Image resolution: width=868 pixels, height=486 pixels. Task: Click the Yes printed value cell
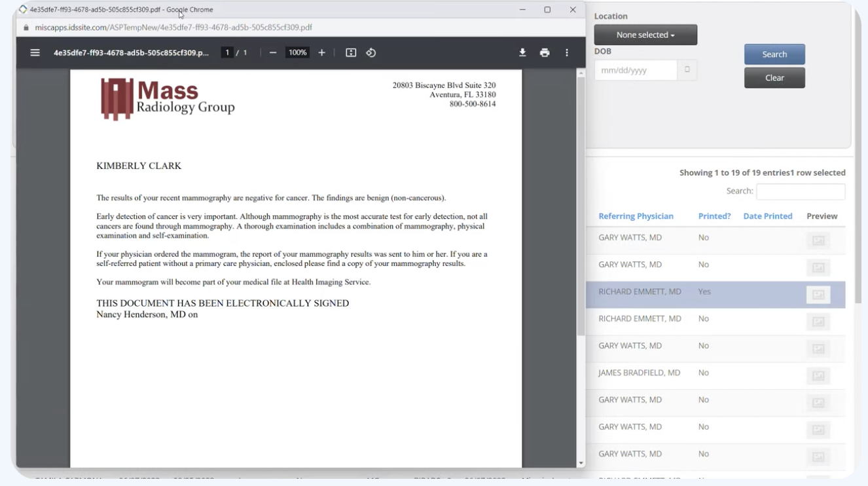pos(704,292)
